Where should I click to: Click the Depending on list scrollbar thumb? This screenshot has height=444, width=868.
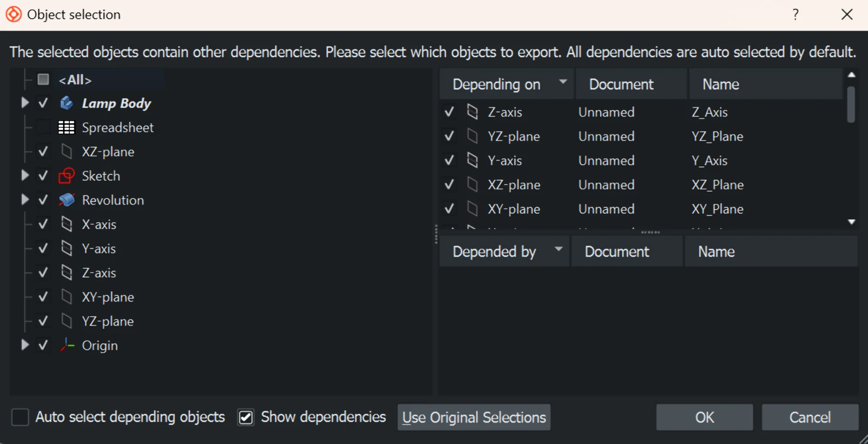click(851, 105)
